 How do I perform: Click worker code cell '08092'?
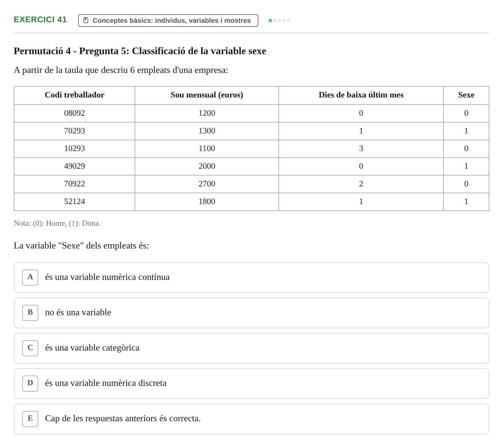click(74, 113)
